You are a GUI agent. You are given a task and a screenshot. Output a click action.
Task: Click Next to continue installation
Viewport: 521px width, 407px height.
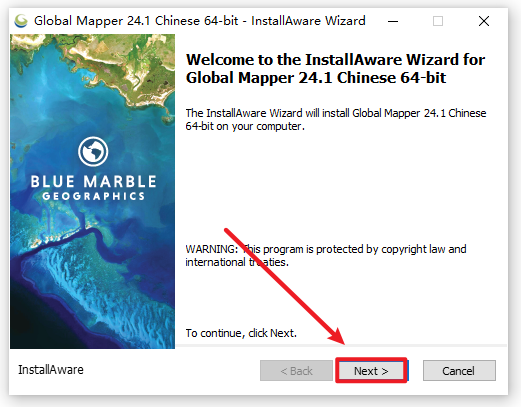pos(371,371)
